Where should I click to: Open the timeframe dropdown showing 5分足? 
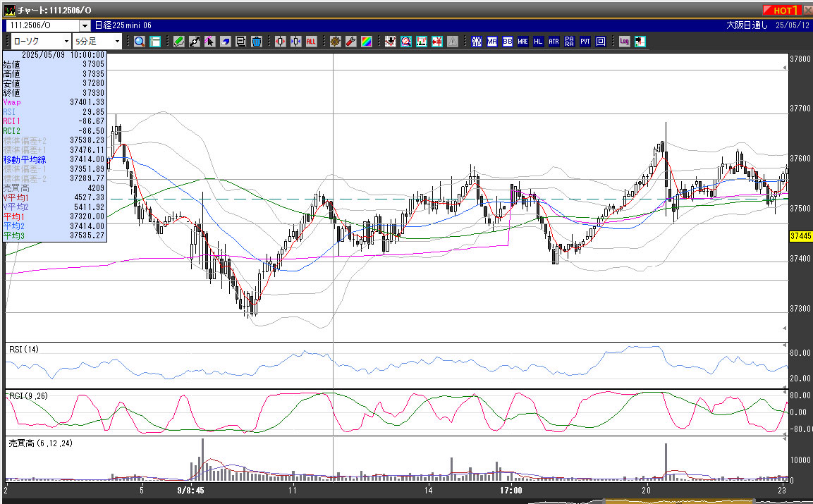(97, 42)
